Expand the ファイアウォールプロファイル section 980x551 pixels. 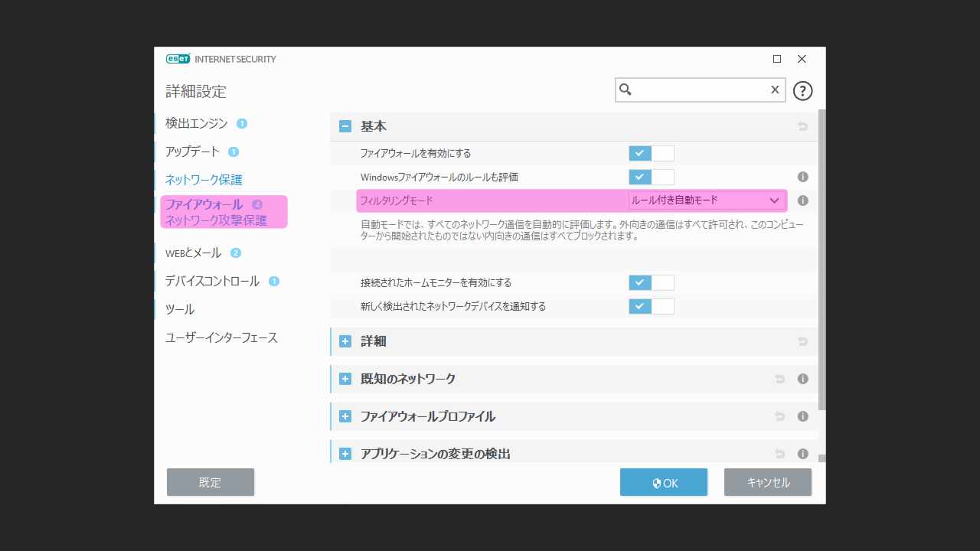[345, 416]
